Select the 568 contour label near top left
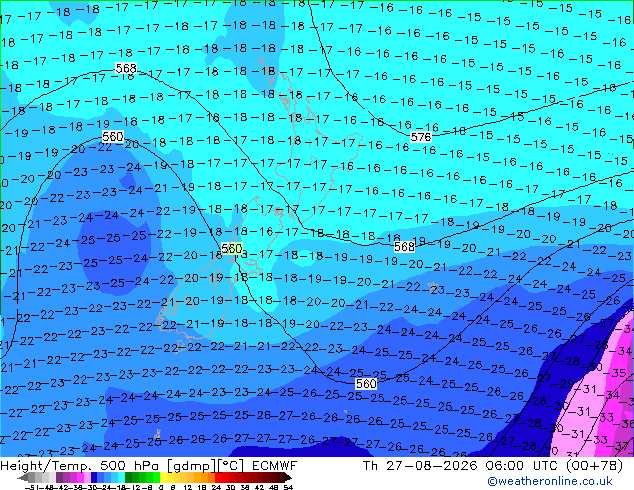 click(x=126, y=68)
